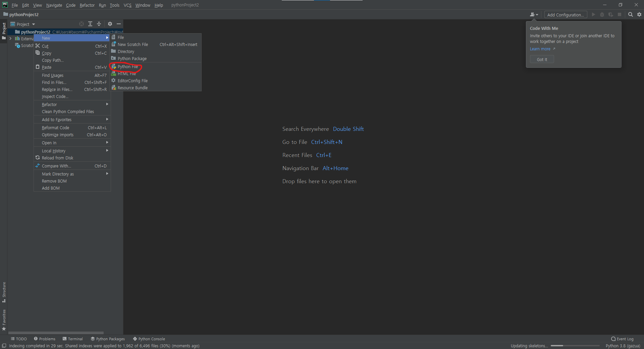Screen dimensions: 644x349
Task: Create a new HTML File
Action: coord(156,73)
